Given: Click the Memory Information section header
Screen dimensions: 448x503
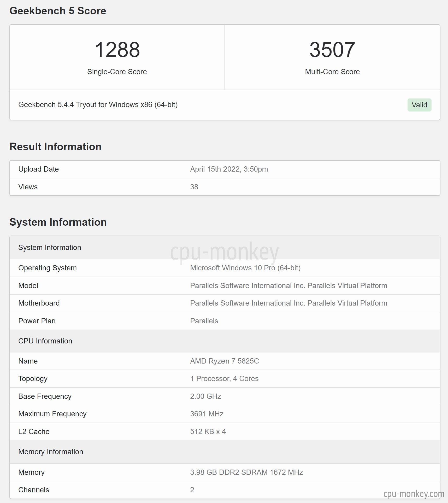Looking at the screenshot, I should tap(225, 452).
